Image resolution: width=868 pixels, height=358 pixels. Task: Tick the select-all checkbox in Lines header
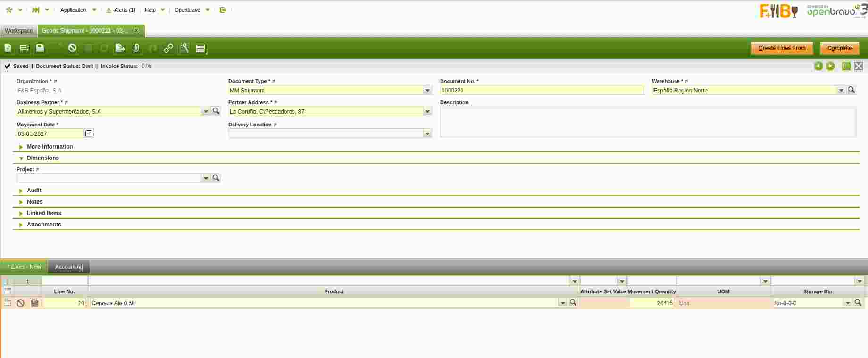click(x=8, y=291)
